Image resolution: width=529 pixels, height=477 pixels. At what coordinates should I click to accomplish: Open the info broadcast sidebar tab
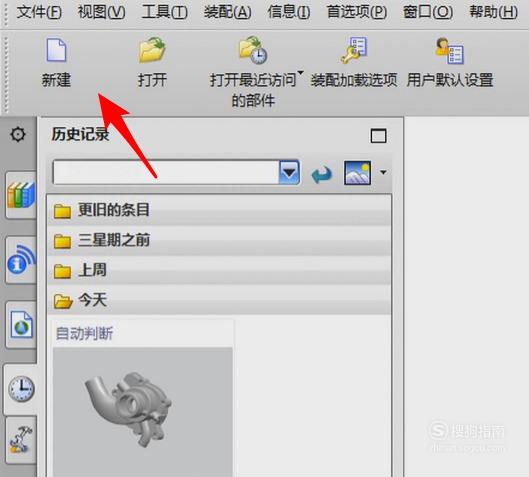point(21,260)
